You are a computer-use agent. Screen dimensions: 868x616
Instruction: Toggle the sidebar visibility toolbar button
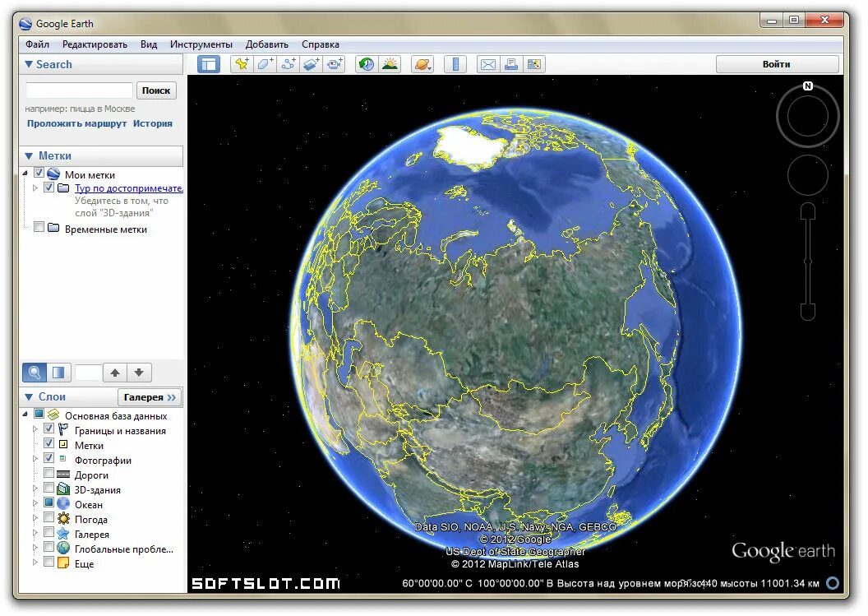[x=209, y=64]
